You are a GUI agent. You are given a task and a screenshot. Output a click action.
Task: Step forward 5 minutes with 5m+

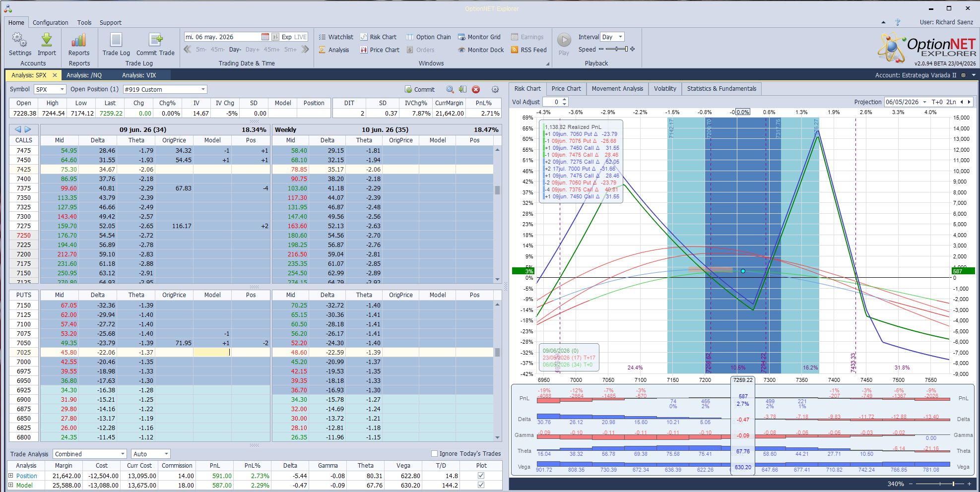[291, 50]
